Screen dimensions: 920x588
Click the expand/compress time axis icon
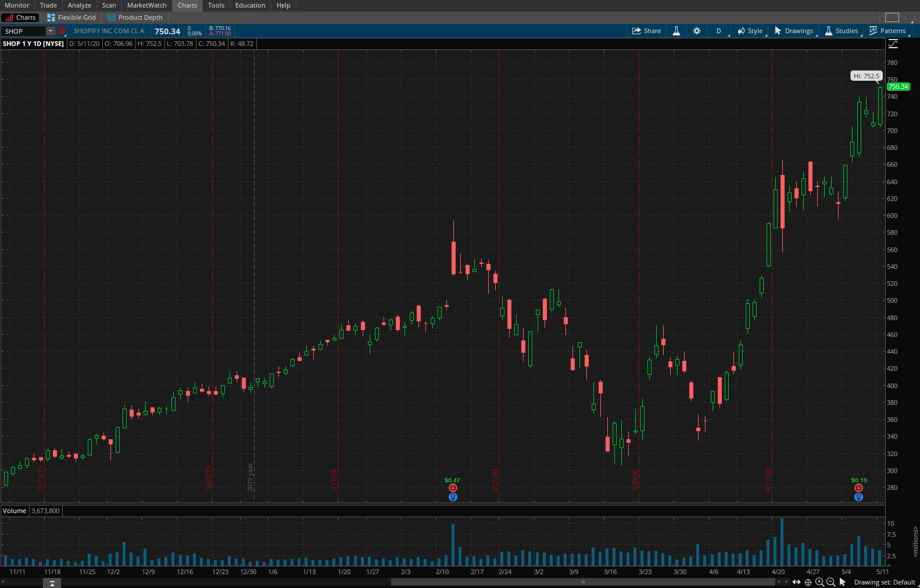(796, 582)
